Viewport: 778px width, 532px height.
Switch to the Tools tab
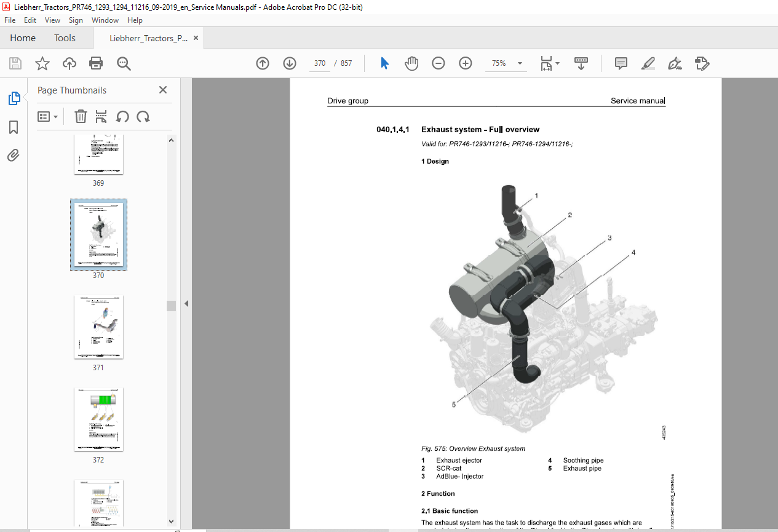[65, 38]
